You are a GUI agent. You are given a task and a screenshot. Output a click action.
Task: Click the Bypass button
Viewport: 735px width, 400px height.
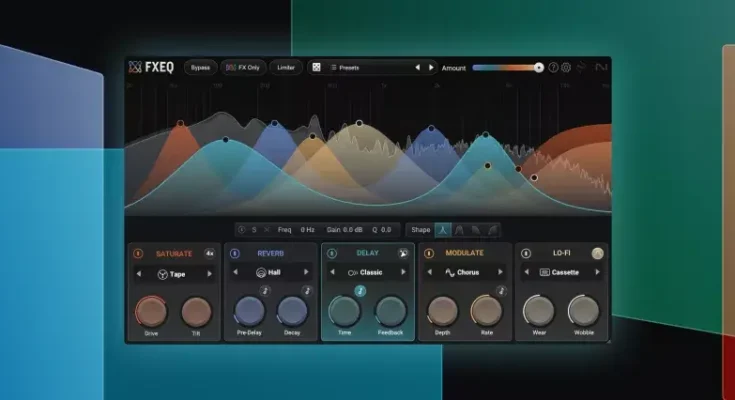click(x=201, y=68)
